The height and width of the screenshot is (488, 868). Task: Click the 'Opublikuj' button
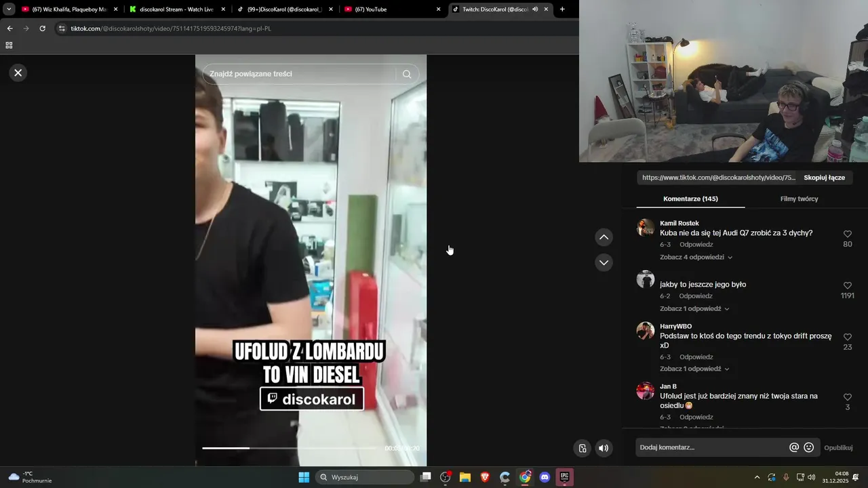coord(838,447)
